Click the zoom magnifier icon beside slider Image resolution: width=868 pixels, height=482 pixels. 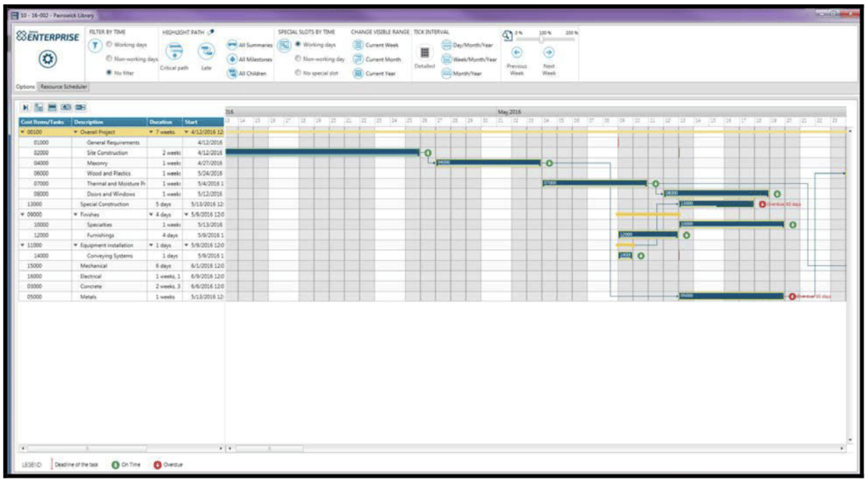point(508,36)
